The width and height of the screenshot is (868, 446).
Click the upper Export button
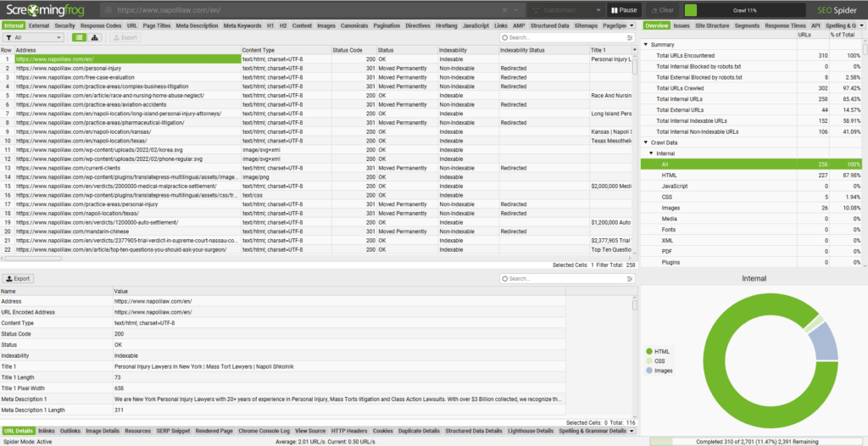(125, 37)
